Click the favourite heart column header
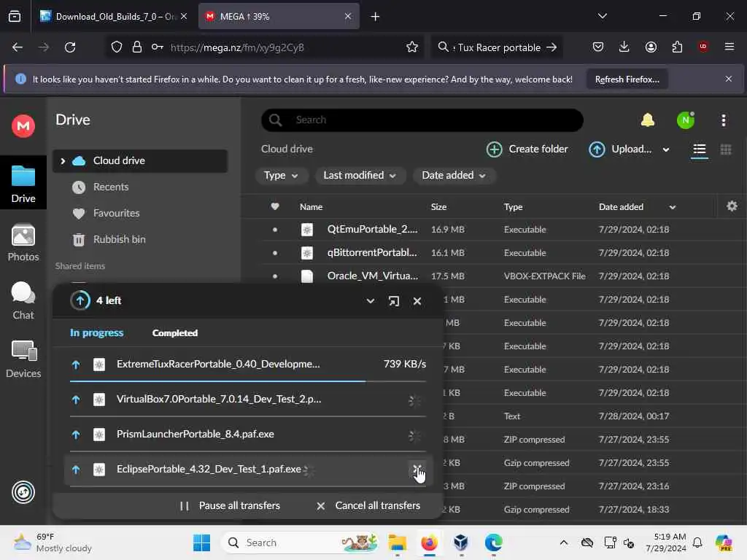The width and height of the screenshot is (747, 560). 275,206
